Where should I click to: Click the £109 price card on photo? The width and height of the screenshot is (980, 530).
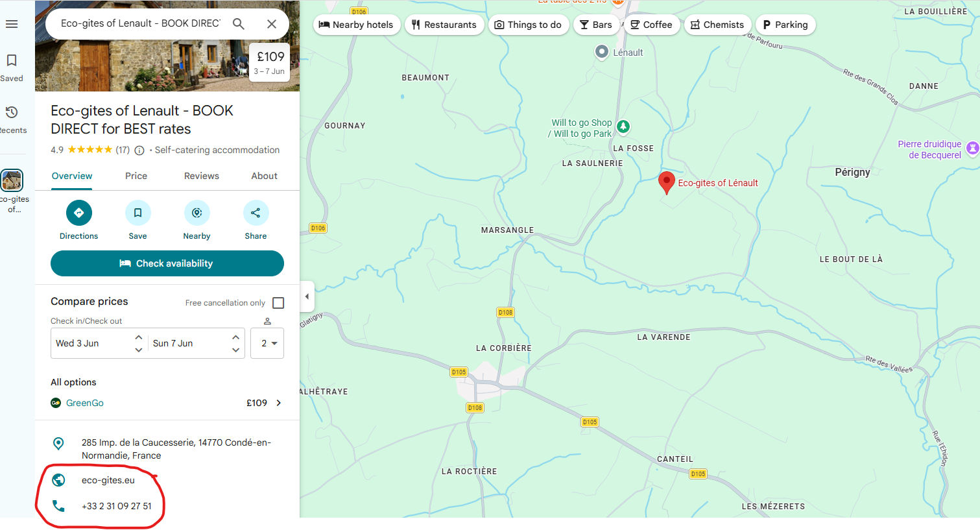(x=269, y=62)
